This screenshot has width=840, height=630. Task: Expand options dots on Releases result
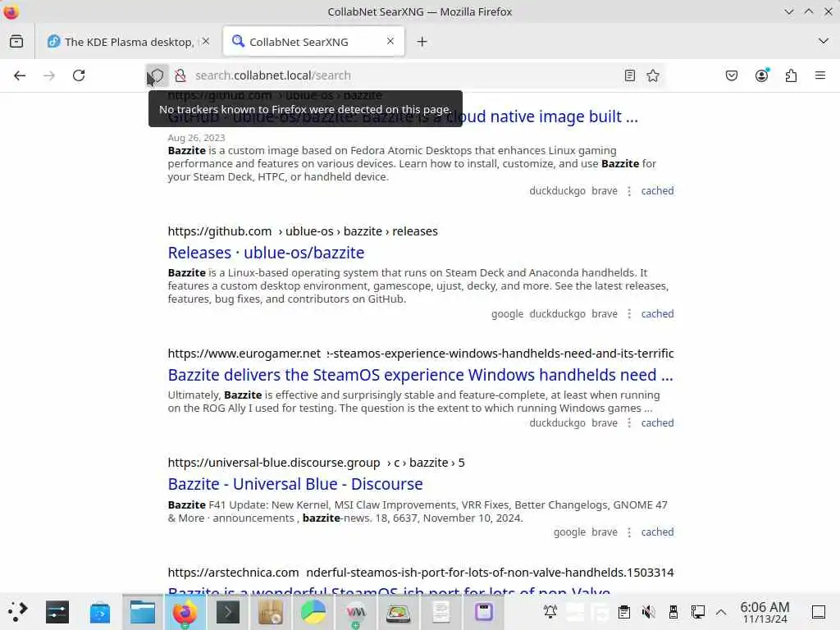pyautogui.click(x=629, y=314)
